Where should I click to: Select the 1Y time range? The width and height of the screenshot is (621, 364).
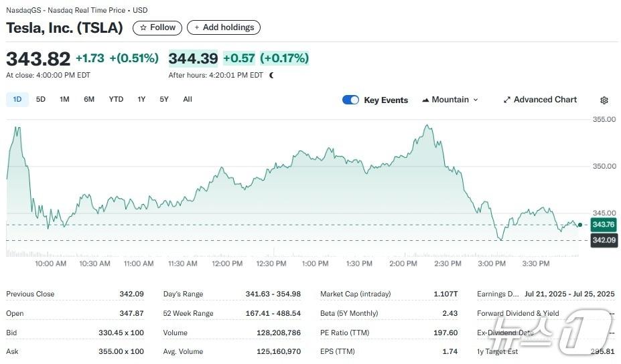click(x=141, y=99)
